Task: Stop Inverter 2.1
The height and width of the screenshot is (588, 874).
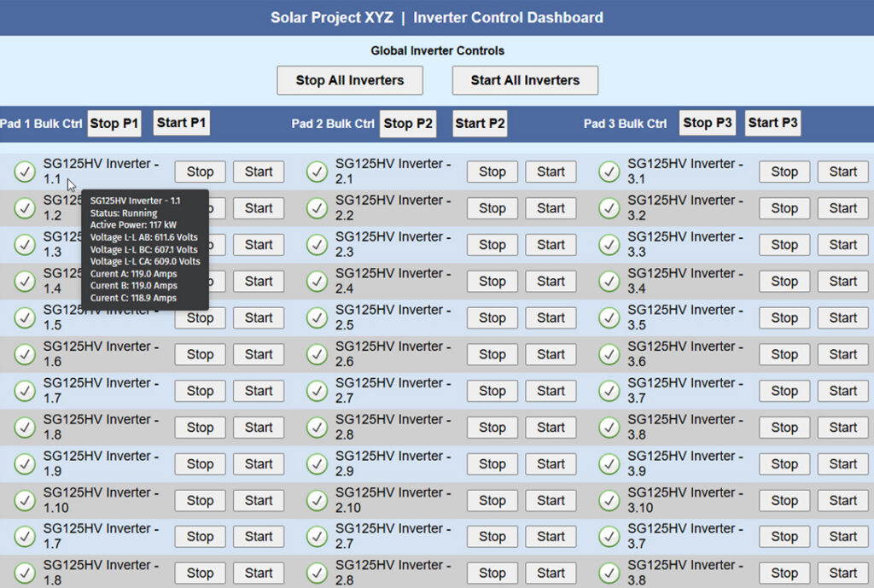Action: pos(492,172)
